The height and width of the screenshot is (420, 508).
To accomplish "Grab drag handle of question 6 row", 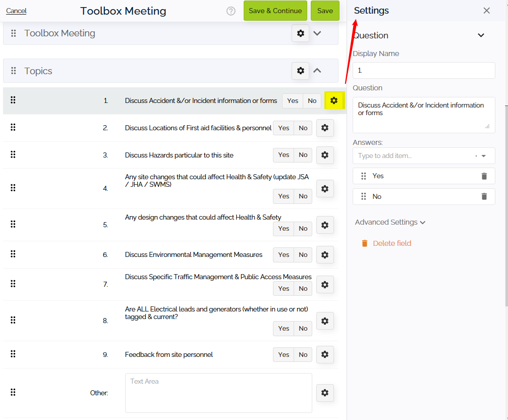I will pyautogui.click(x=13, y=254).
